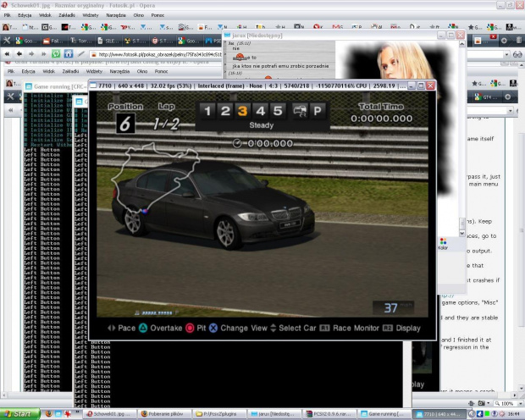Viewport: 525px width, 420px height.
Task: Click the glasses icon beside the search field
Action: pos(517,54)
